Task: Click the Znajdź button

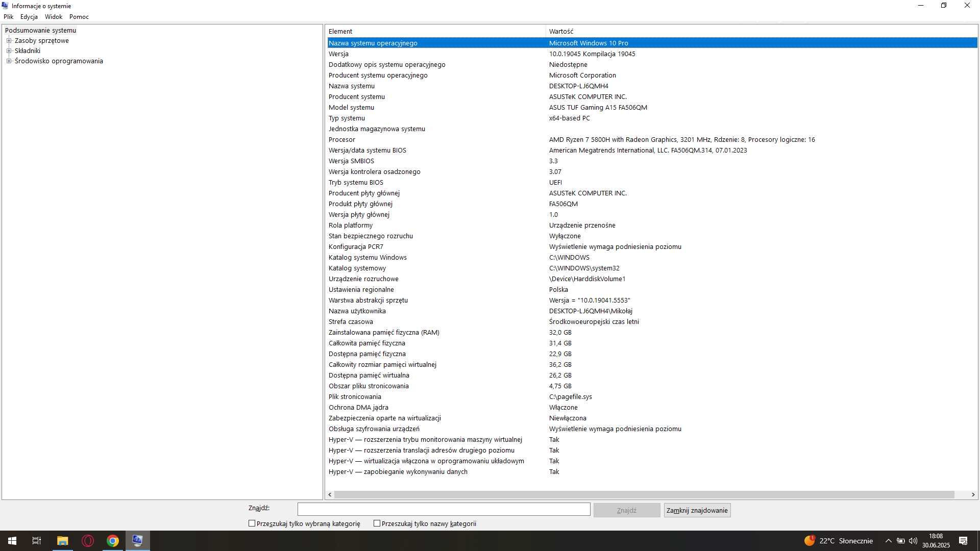Action: point(626,510)
